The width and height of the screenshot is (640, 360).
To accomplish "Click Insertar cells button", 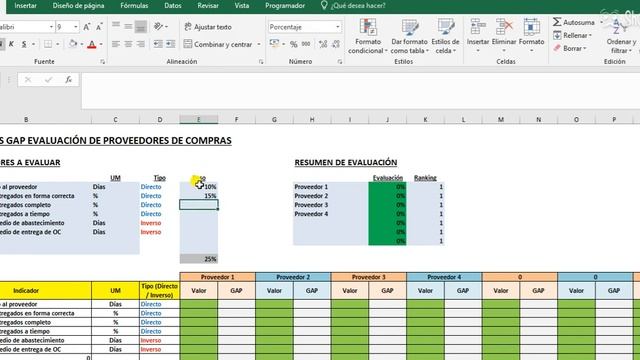I will pyautogui.click(x=478, y=36).
